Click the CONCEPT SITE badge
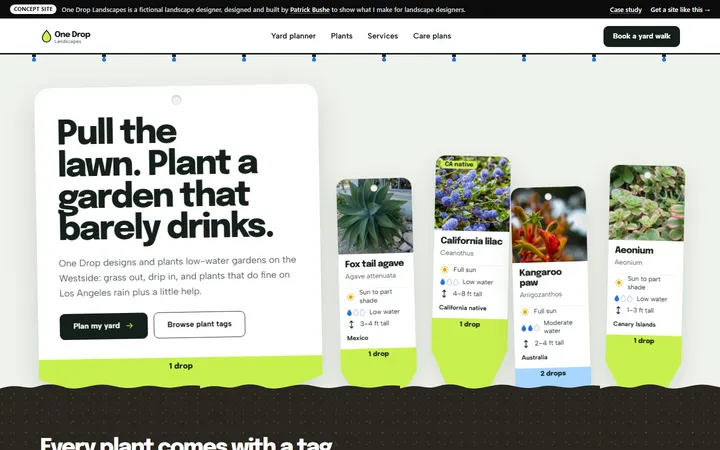Image resolution: width=720 pixels, height=450 pixels. (x=33, y=9)
